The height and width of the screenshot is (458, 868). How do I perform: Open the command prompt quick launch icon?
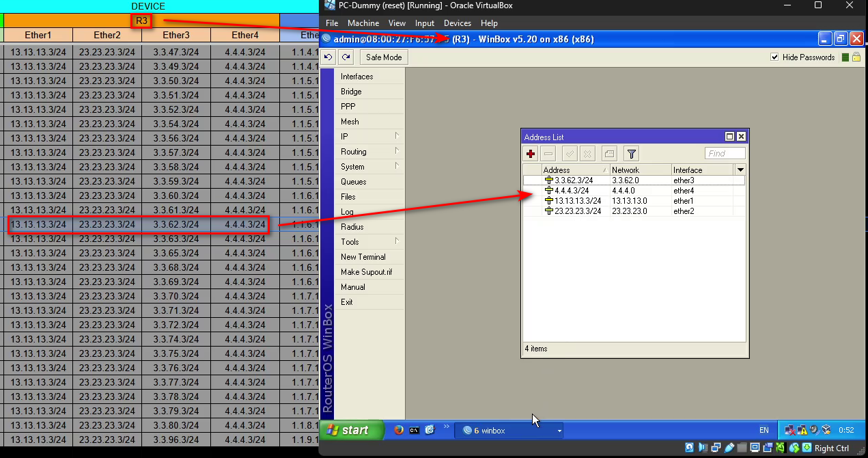[x=414, y=430]
